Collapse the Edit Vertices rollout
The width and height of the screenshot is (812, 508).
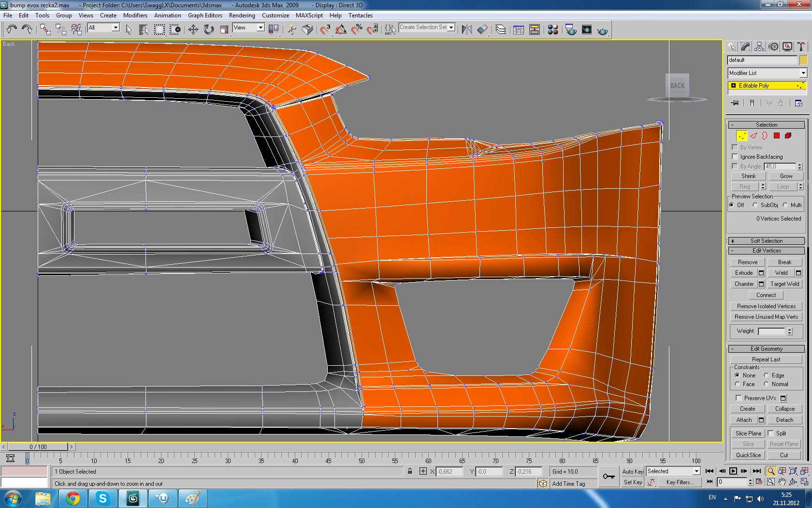tap(766, 251)
